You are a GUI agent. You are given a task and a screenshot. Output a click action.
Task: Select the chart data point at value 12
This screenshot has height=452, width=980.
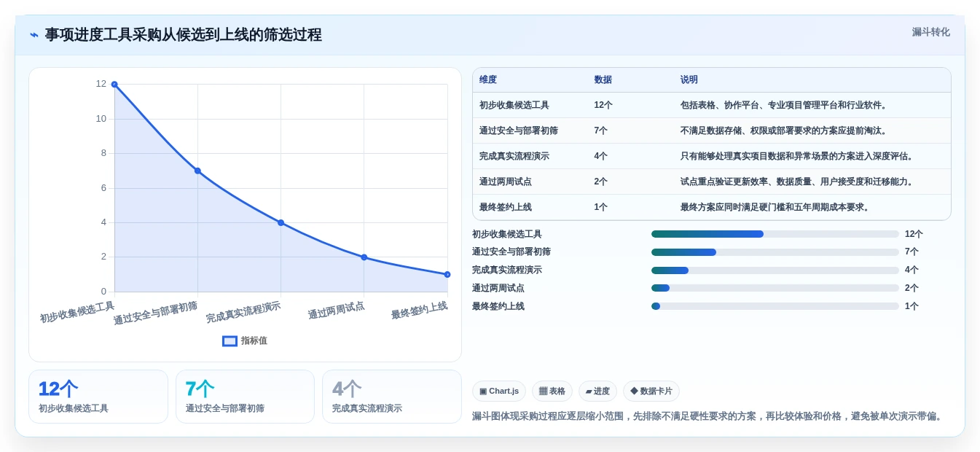pyautogui.click(x=114, y=85)
